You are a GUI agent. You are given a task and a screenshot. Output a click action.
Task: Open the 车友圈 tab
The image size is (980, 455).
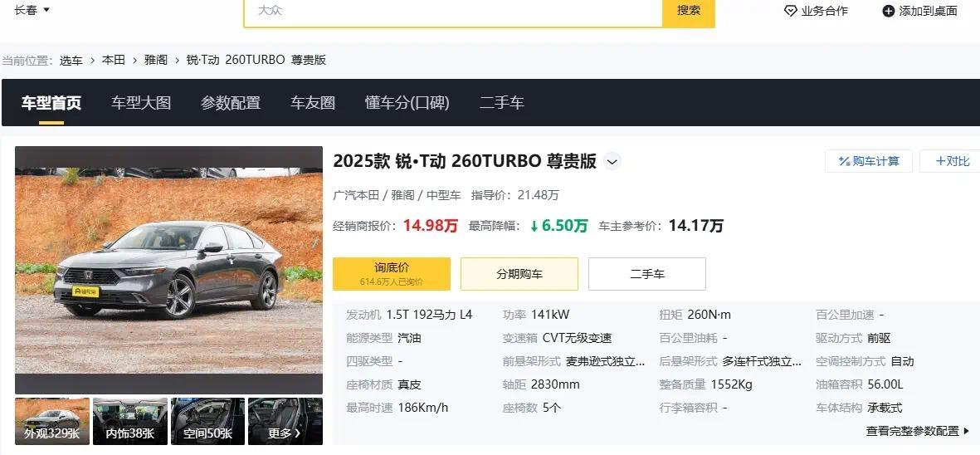313,103
